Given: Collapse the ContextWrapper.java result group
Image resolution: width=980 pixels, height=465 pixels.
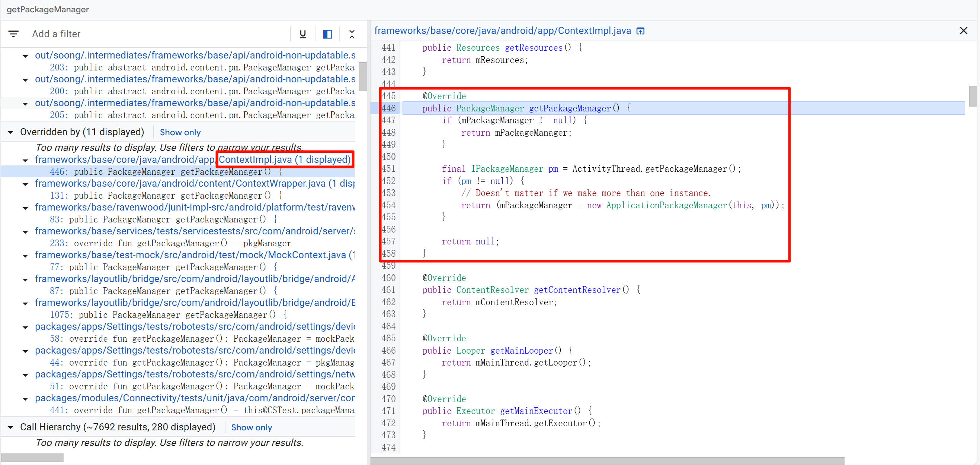Looking at the screenshot, I should click(x=26, y=184).
